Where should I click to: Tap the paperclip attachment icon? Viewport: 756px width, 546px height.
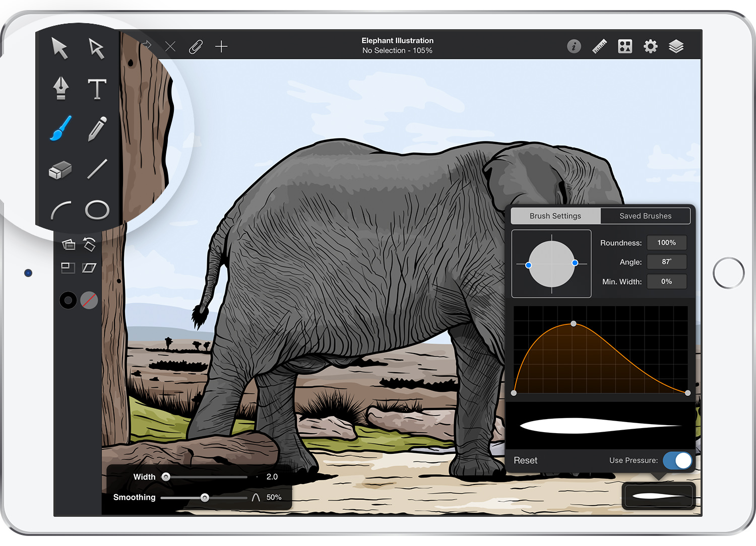click(196, 47)
